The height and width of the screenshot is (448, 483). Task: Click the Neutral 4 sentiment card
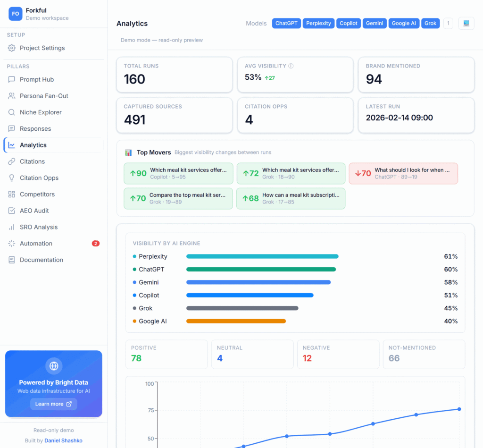pos(252,354)
